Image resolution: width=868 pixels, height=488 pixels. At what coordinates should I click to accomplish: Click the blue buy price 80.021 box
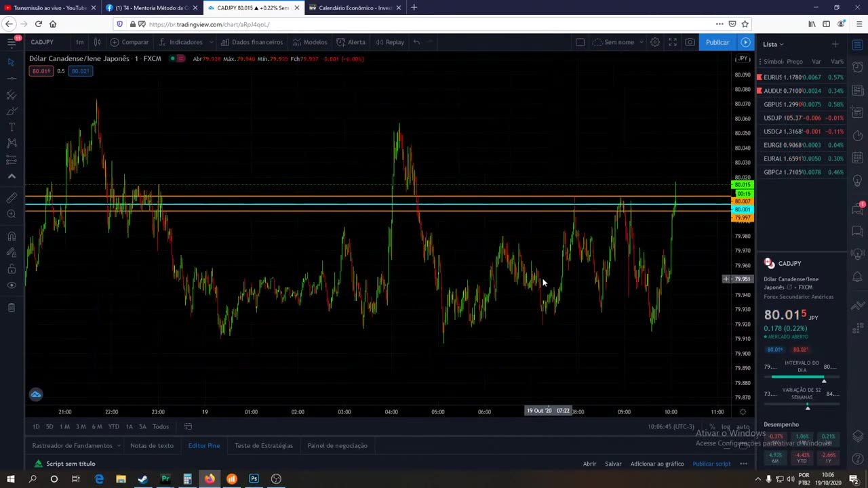click(x=80, y=71)
